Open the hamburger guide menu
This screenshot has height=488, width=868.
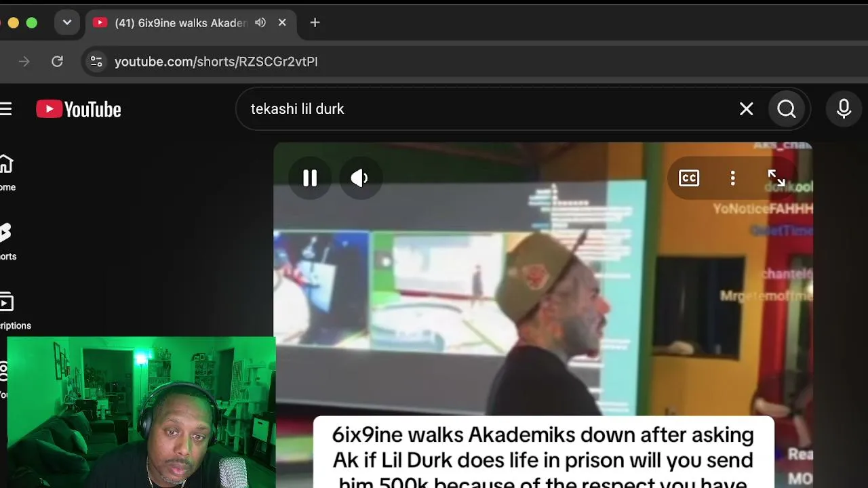click(x=6, y=109)
